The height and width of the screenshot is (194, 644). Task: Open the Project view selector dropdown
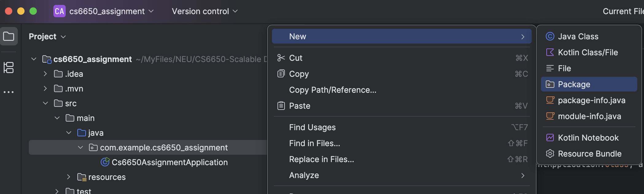pyautogui.click(x=47, y=37)
